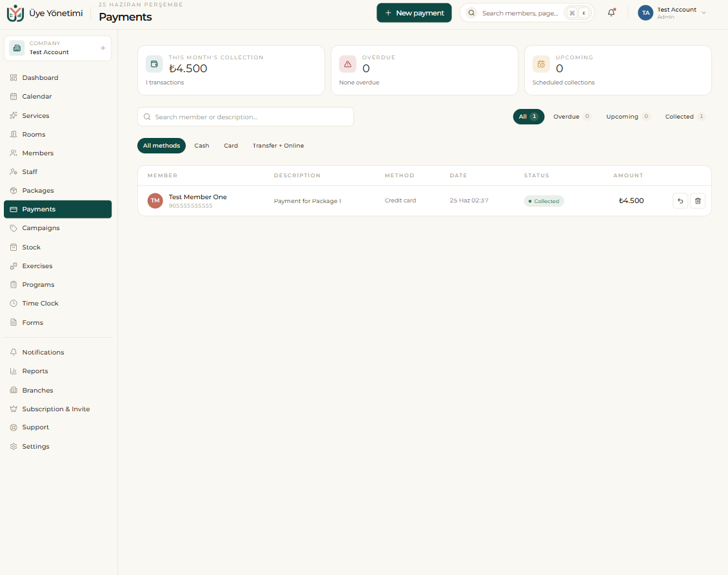Delete Test Member One payment with trash icon
This screenshot has height=575, width=728.
[698, 201]
